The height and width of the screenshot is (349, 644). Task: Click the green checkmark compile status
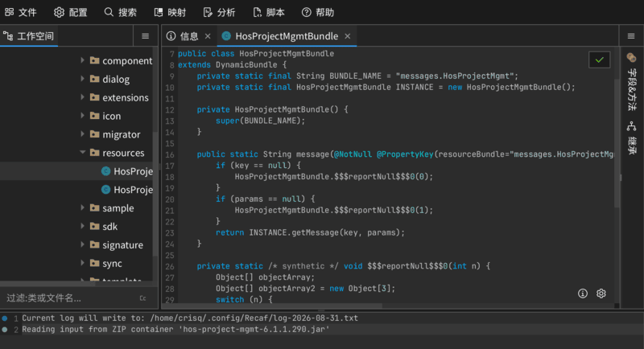point(599,60)
